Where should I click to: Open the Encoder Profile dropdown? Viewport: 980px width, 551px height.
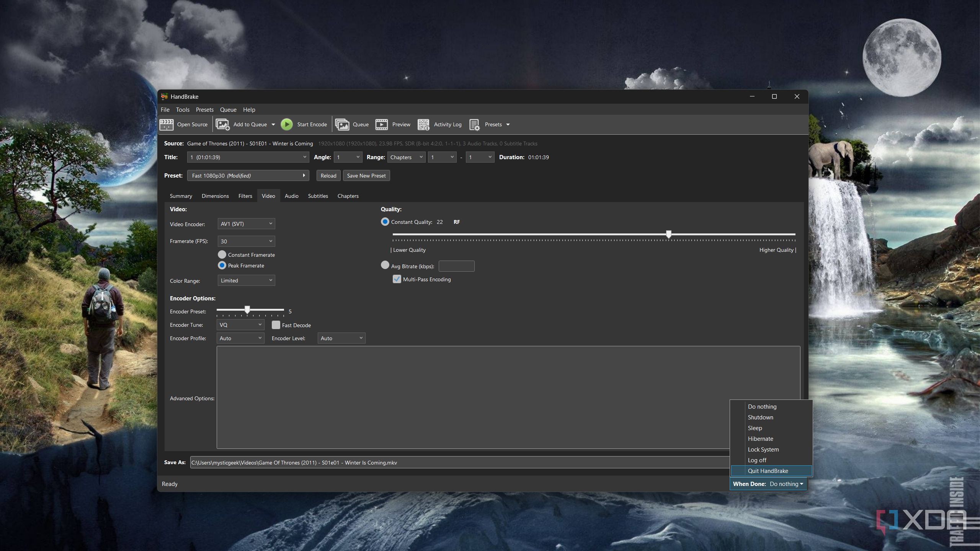(x=240, y=338)
